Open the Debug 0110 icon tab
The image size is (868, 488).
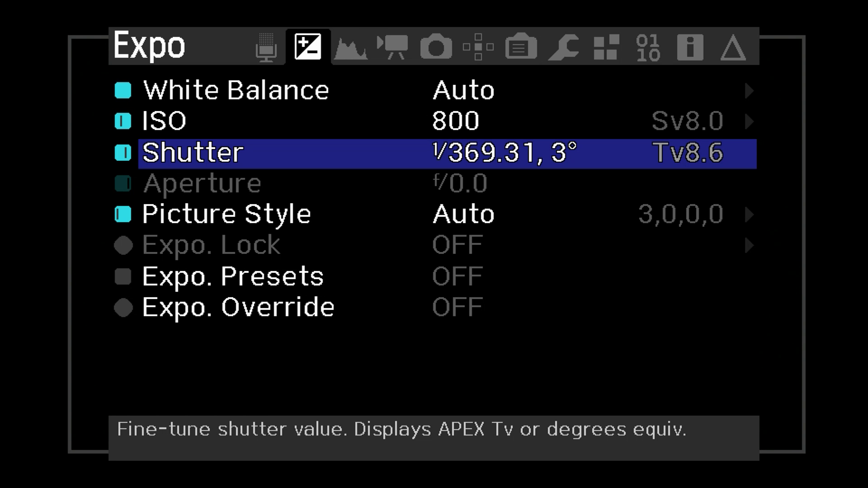pos(648,47)
